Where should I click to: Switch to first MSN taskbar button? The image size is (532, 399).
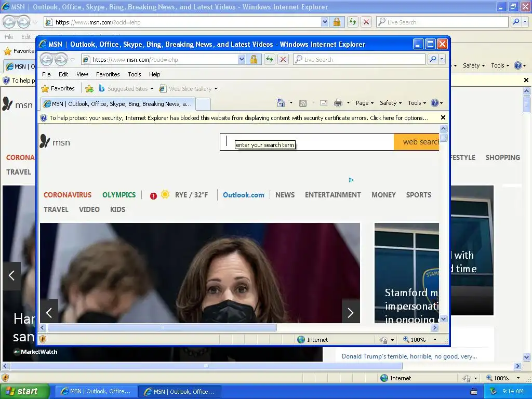coord(96,392)
